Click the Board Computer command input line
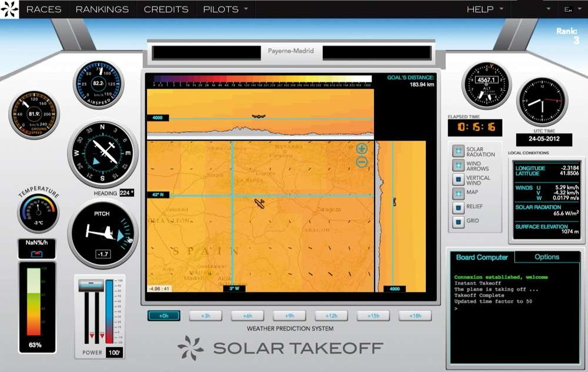 512,308
